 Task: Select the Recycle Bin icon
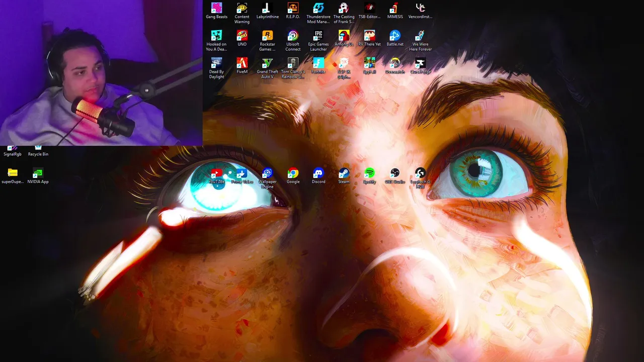coord(38,151)
